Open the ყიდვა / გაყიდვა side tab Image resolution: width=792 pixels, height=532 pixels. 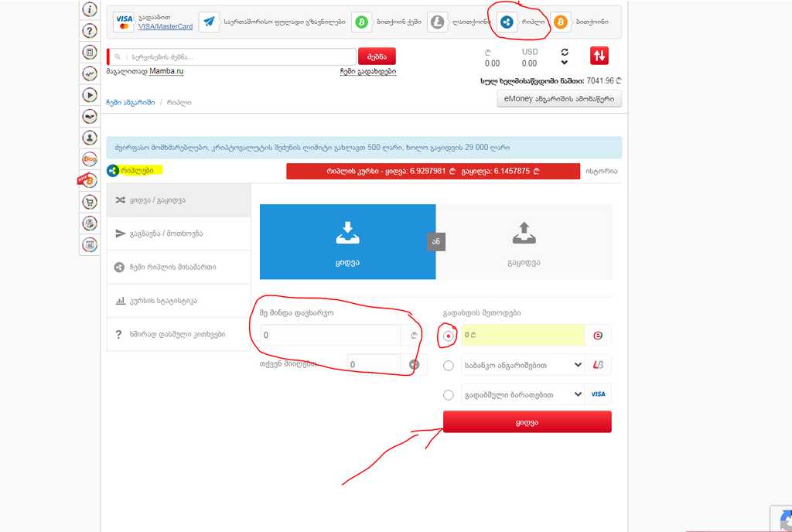179,199
